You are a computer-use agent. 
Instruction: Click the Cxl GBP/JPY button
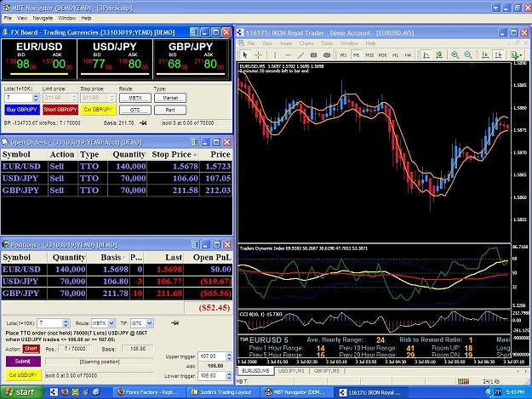(x=98, y=110)
